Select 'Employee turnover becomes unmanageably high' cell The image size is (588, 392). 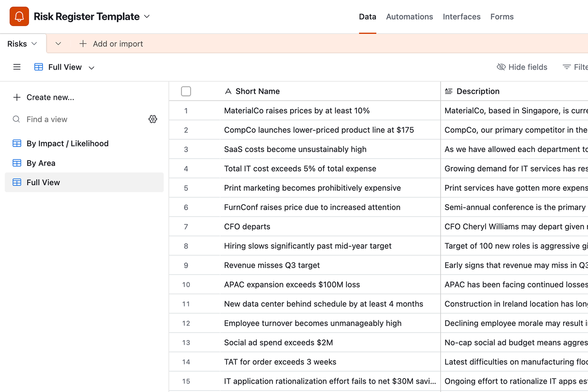pyautogui.click(x=330, y=323)
